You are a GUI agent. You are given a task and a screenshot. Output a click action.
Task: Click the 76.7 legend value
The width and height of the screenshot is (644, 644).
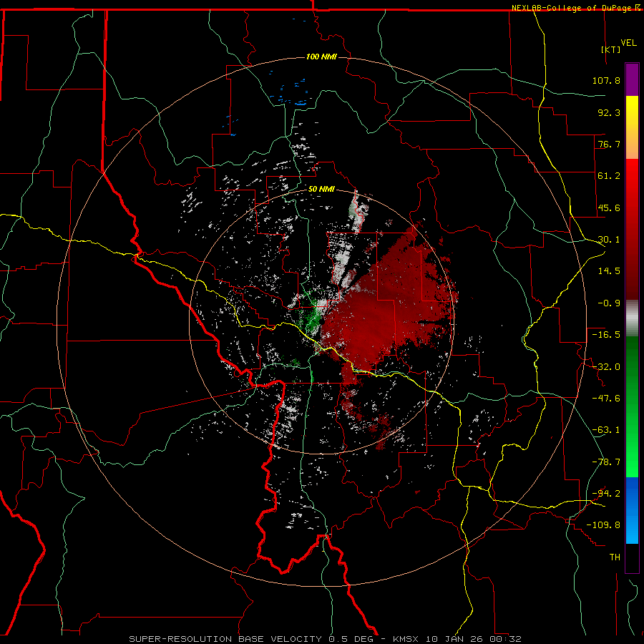[x=609, y=144]
